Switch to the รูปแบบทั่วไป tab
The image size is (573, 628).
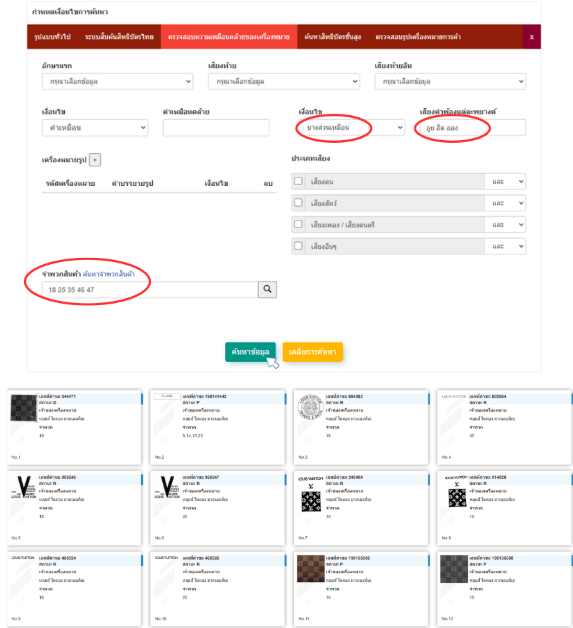[x=52, y=37]
